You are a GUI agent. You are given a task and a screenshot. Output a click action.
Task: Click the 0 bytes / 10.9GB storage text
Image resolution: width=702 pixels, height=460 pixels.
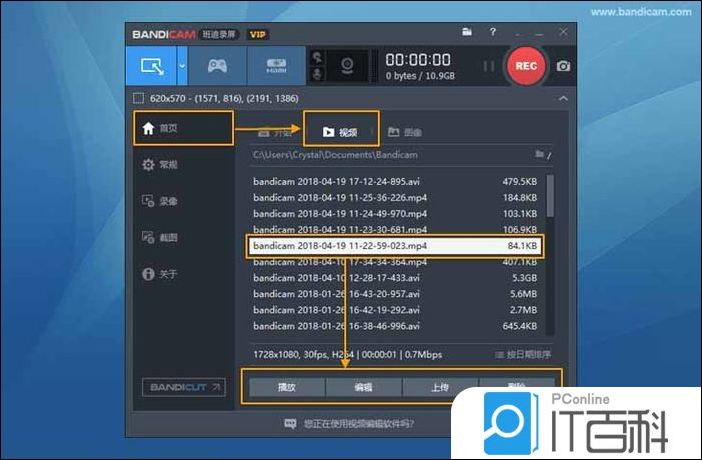(420, 76)
